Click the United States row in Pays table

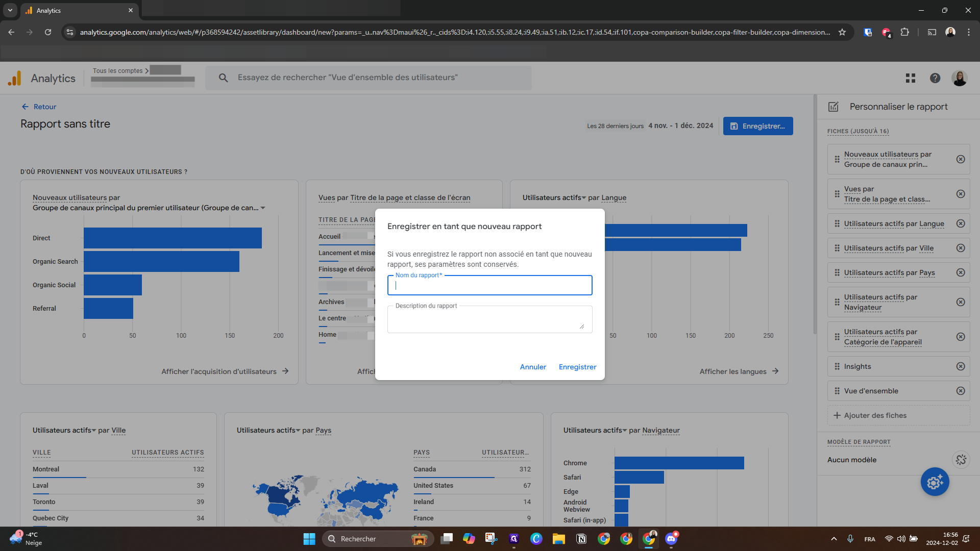click(x=472, y=486)
